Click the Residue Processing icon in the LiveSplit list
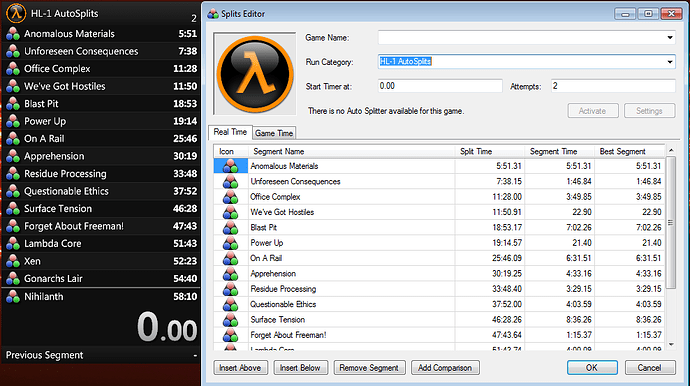Viewport: 690px width, 386px height. pyautogui.click(x=13, y=174)
